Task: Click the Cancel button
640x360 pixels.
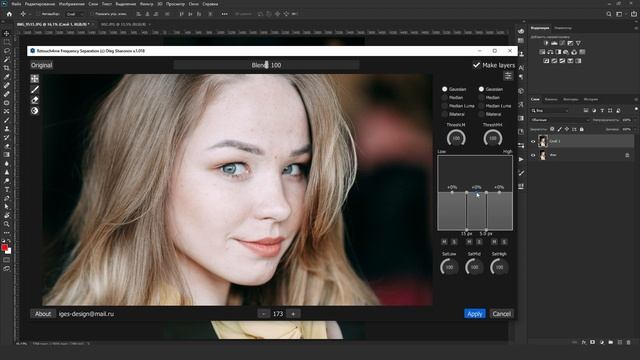Action: click(x=501, y=313)
